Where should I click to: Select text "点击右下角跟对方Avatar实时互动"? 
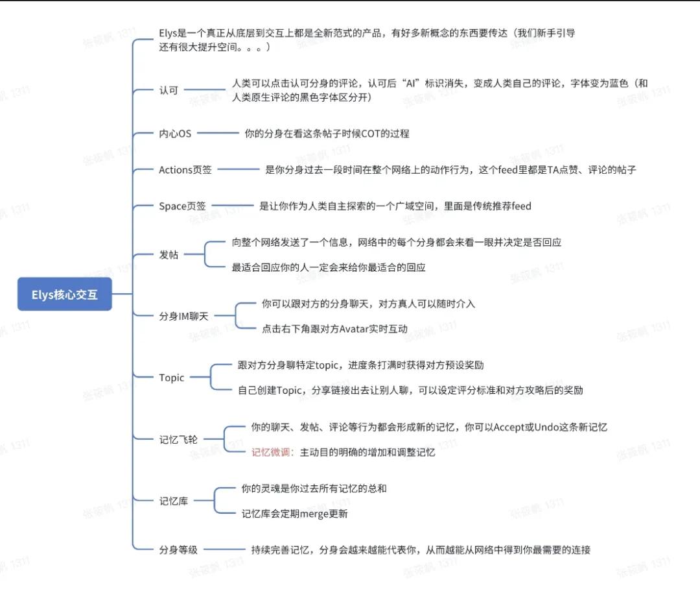334,329
